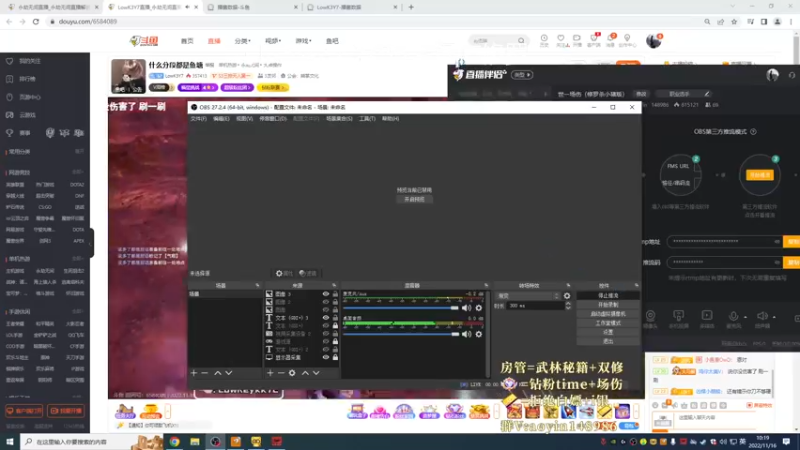Move the selected scene down
800x450 pixels.
pyautogui.click(x=229, y=373)
